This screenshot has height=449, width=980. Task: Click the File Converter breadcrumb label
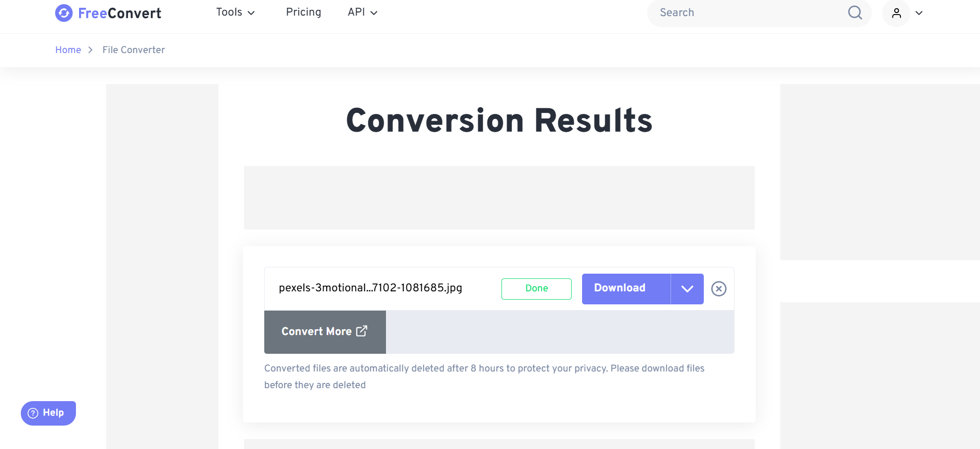[x=133, y=49]
